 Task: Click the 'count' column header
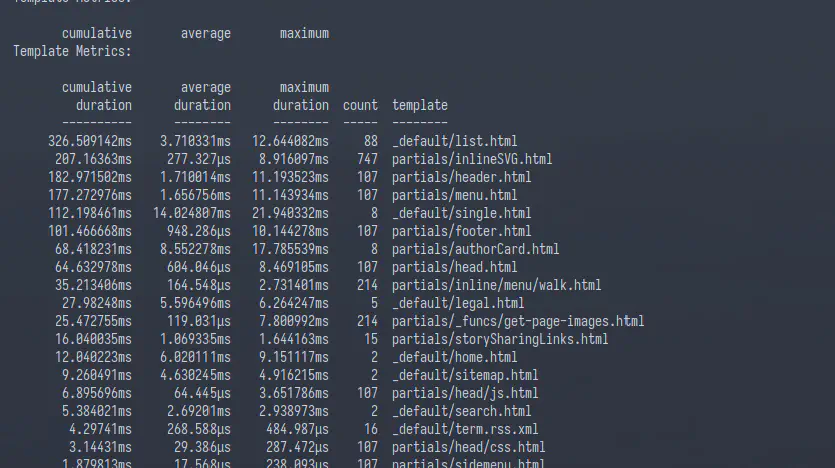pos(361,105)
